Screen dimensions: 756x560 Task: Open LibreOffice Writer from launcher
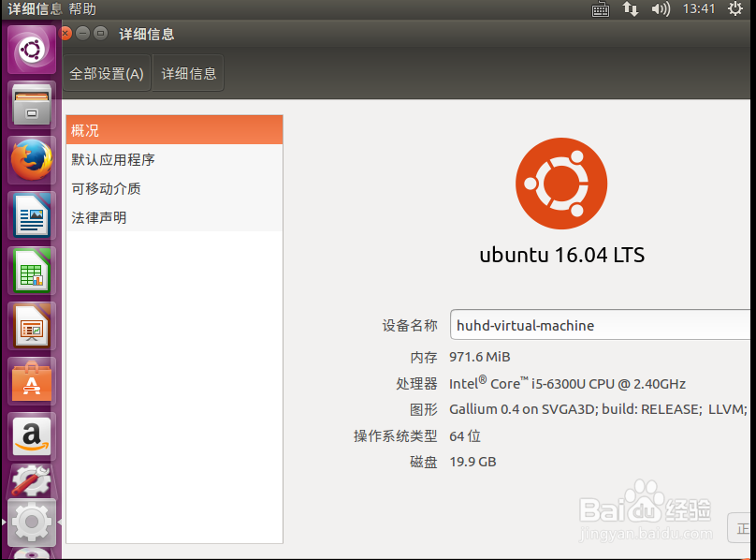coord(32,215)
